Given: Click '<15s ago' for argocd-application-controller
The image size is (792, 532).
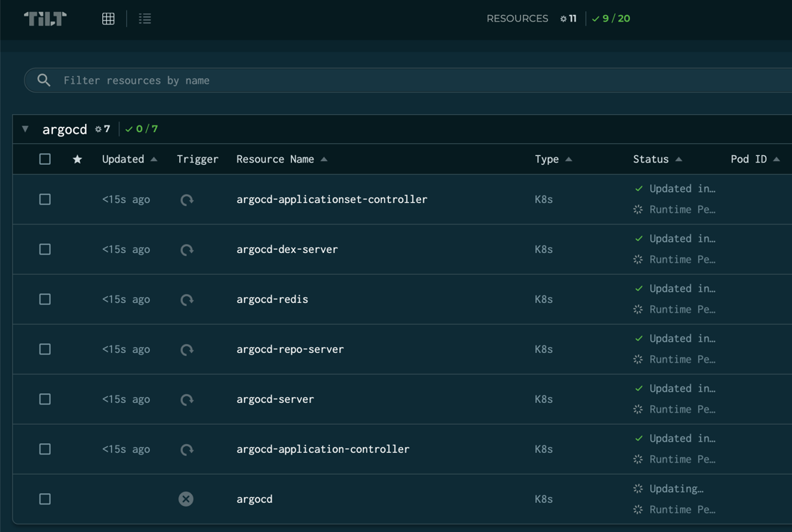Looking at the screenshot, I should [x=126, y=449].
